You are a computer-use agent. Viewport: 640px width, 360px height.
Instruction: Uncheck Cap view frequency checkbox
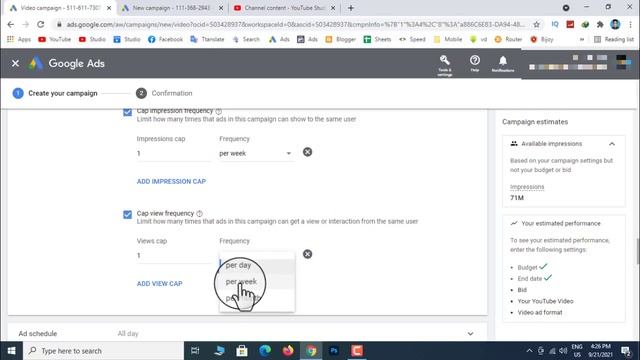pos(127,214)
